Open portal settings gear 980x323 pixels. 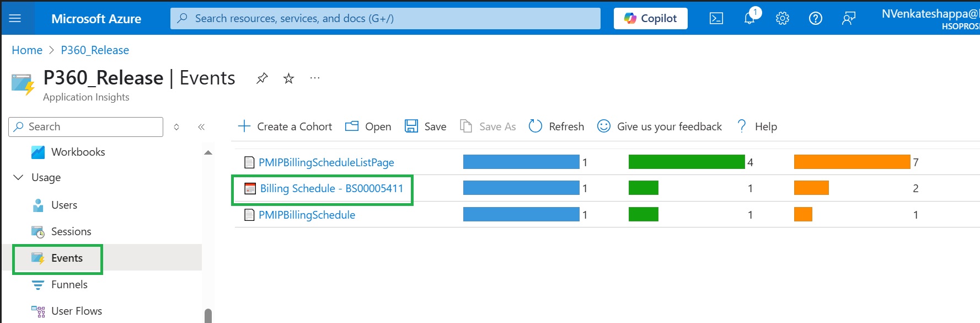[782, 18]
